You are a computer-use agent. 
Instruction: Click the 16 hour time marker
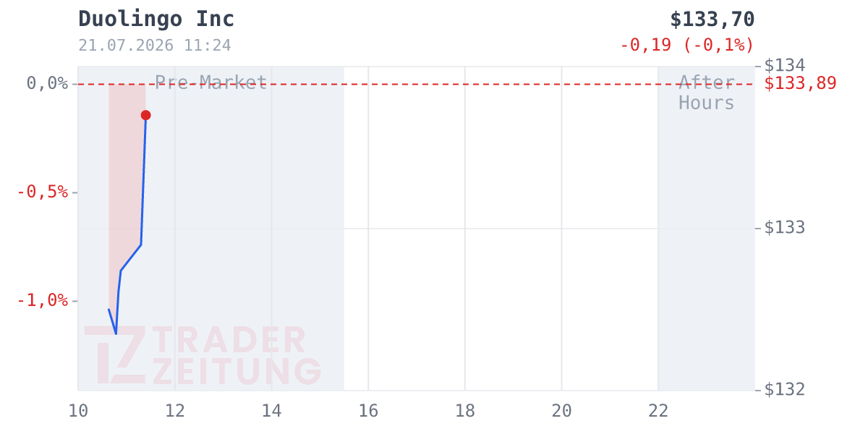pyautogui.click(x=368, y=411)
